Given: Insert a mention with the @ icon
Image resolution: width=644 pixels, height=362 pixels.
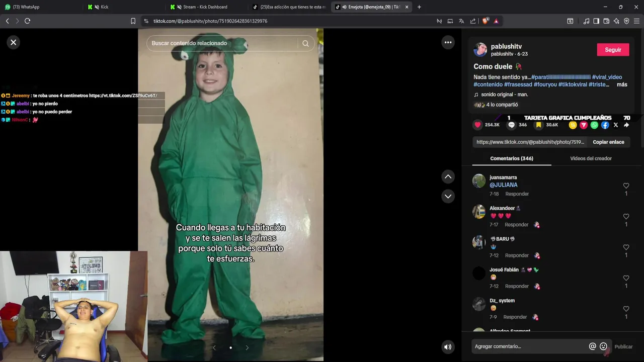Looking at the screenshot, I should tap(592, 346).
